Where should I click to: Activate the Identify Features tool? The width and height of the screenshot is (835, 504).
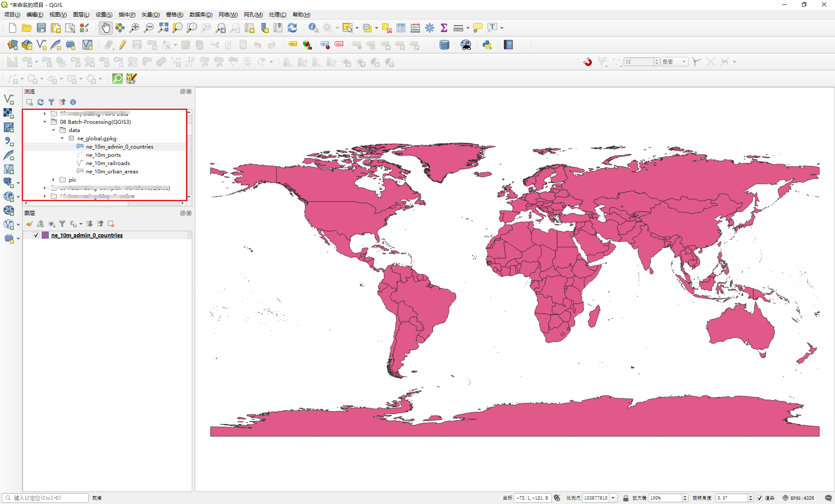[x=312, y=27]
